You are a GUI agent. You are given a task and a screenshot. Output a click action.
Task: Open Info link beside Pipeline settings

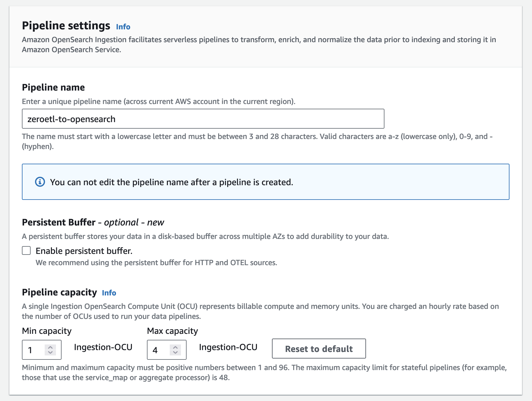(123, 27)
